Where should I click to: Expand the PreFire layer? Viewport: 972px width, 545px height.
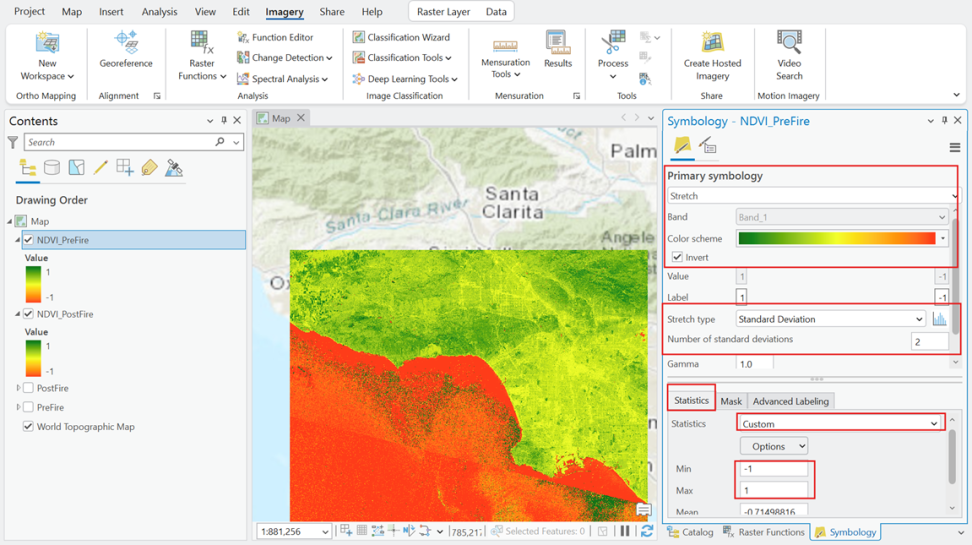18,407
